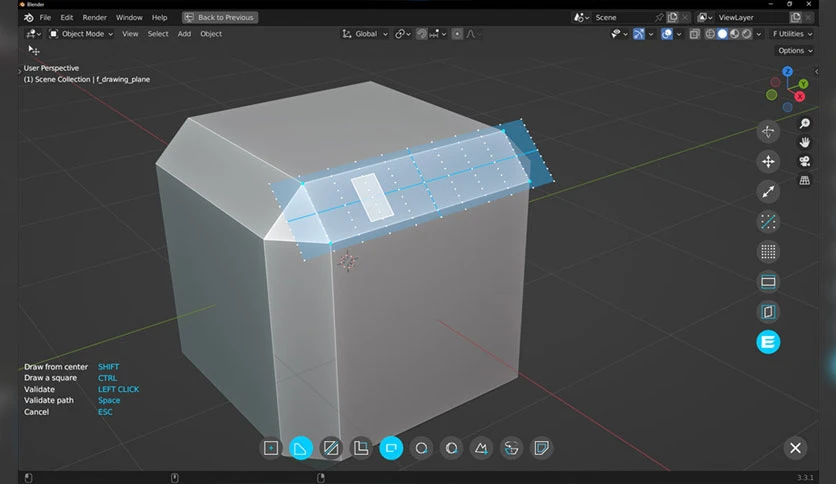Viewport: 836px width, 484px height.
Task: Click the red X axis gizmo handle
Action: (x=800, y=96)
